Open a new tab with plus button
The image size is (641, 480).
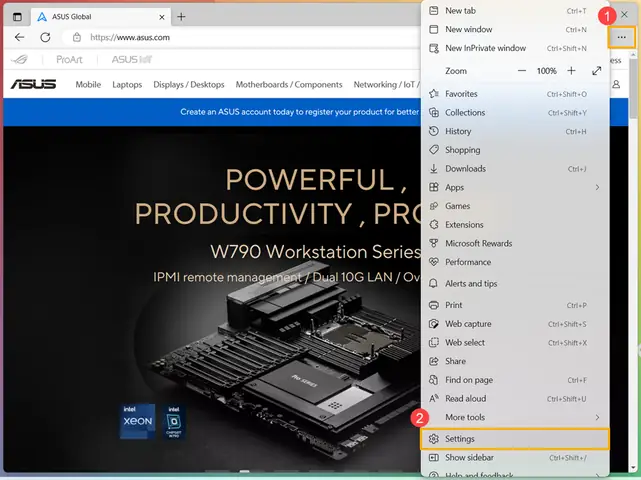point(181,17)
